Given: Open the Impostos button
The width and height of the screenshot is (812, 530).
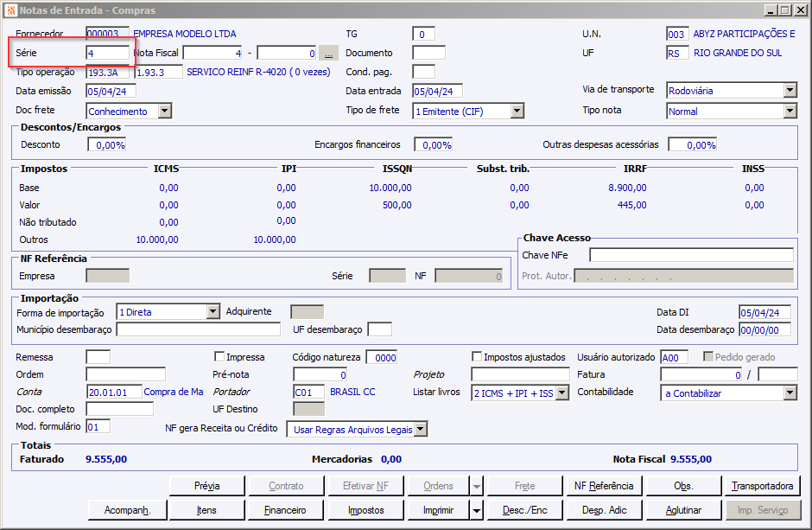Looking at the screenshot, I should 366,510.
